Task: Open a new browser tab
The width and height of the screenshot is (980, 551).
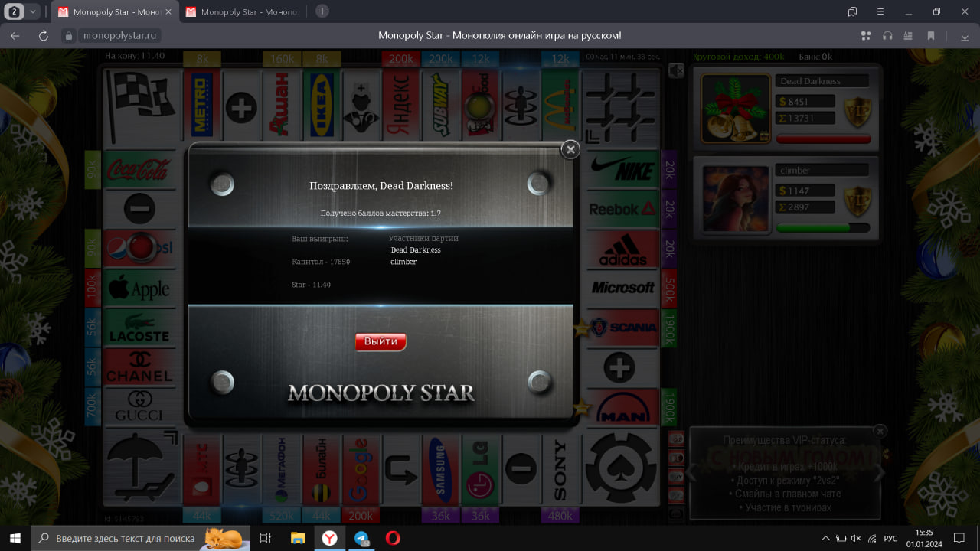Action: click(x=322, y=11)
